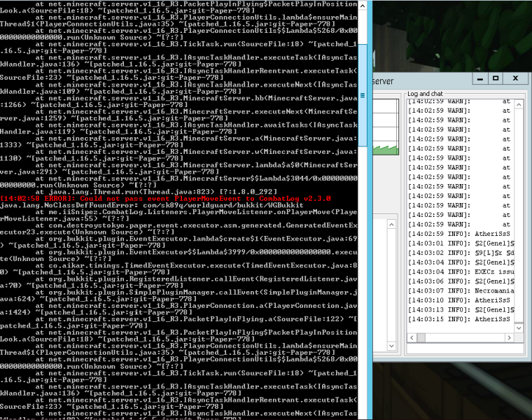Click the console scrollbar up arrow
The width and height of the screenshot is (532, 420).
point(363,6)
